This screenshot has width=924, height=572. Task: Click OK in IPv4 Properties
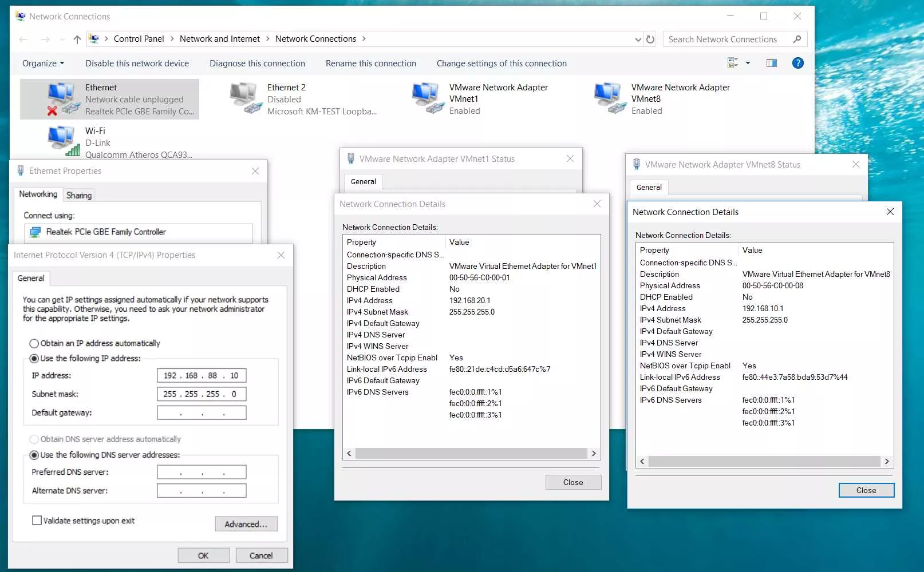point(203,555)
